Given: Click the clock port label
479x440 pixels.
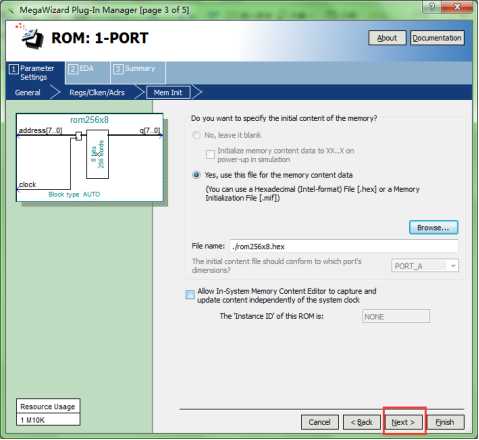Looking at the screenshot, I should pos(27,184).
